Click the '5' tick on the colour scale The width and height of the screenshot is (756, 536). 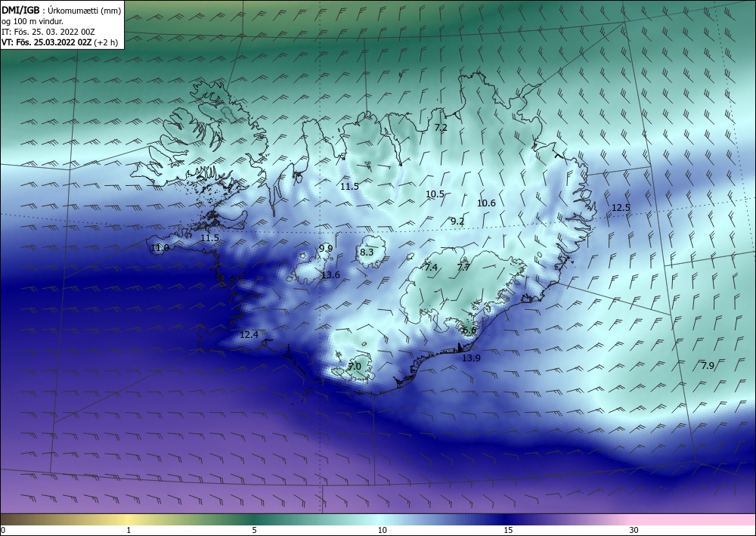tap(254, 531)
